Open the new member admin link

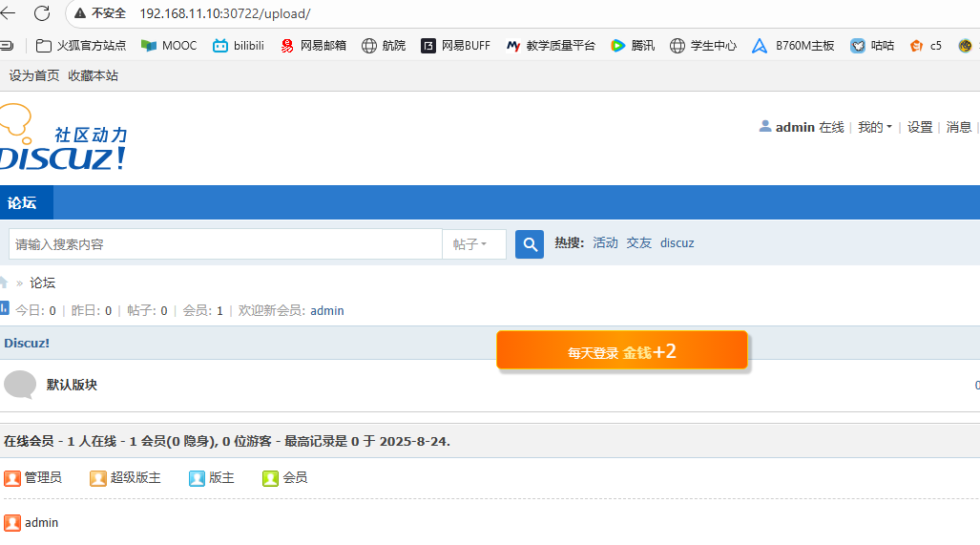(x=327, y=310)
